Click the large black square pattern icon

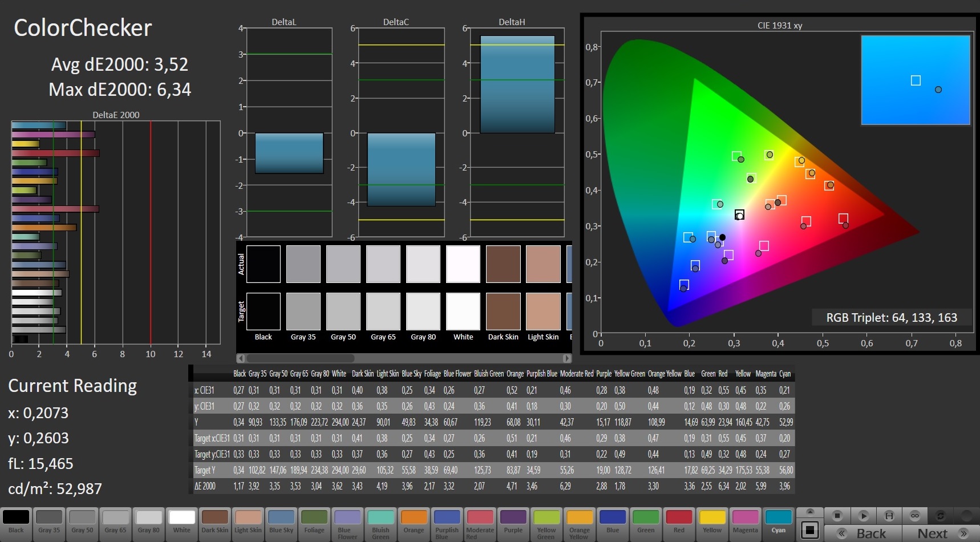point(809,530)
